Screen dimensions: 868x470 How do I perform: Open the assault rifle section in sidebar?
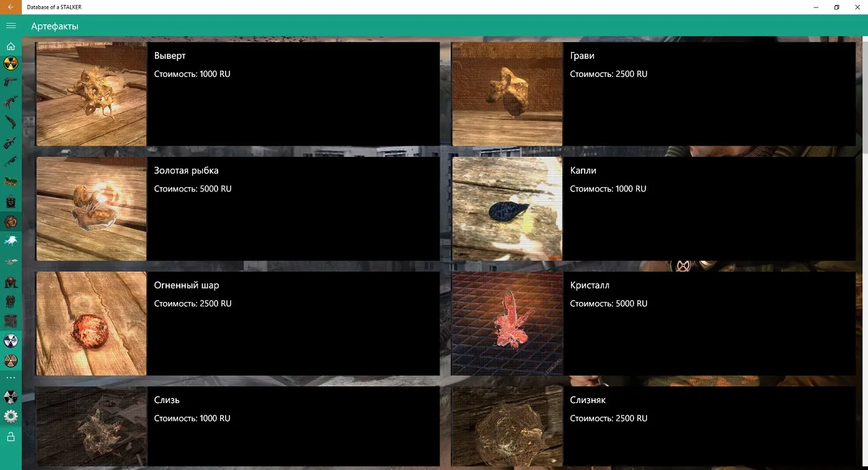(x=11, y=101)
